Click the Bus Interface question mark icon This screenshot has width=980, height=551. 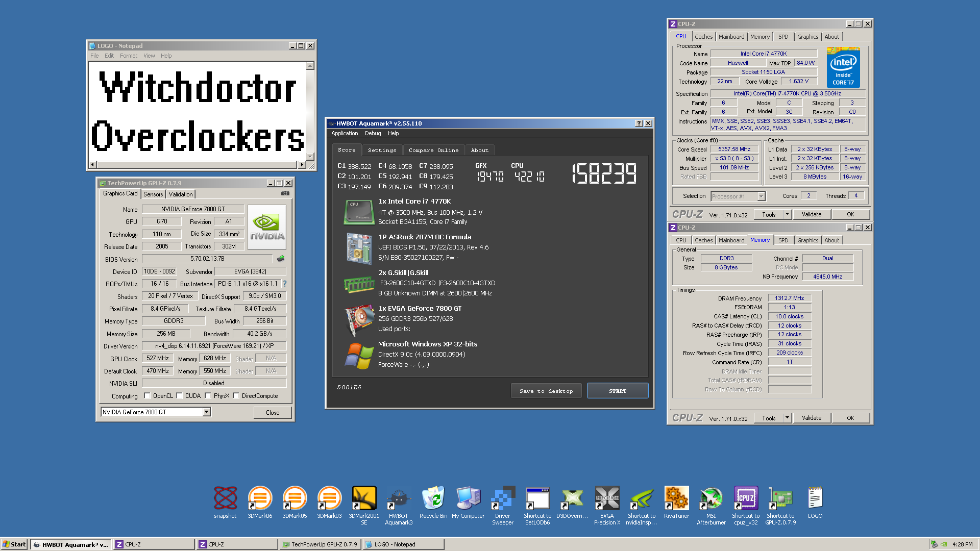[284, 284]
